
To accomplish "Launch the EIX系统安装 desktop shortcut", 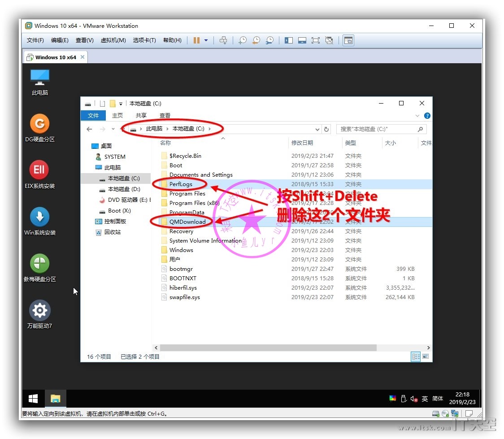I will [x=40, y=174].
